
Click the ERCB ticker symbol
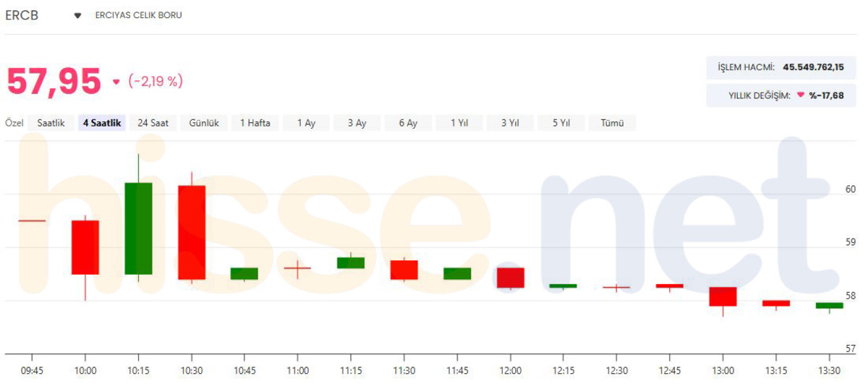coord(22,15)
